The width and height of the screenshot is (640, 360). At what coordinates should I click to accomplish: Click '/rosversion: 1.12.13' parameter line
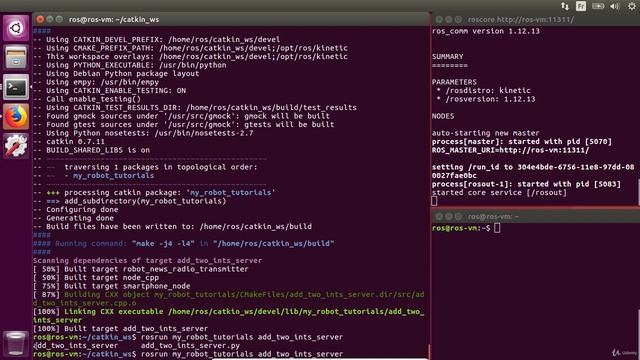(x=486, y=99)
